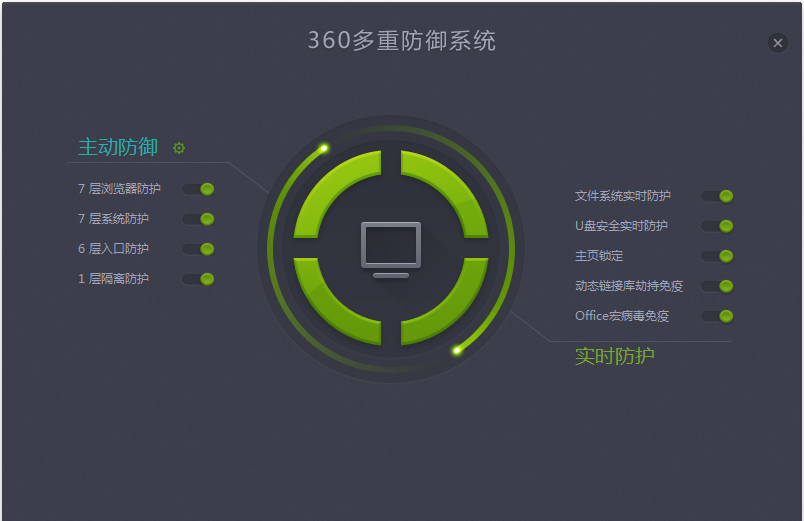Disable the 动态链接库劫持免疫 switch
Image resolution: width=804 pixels, height=521 pixels.
click(717, 286)
